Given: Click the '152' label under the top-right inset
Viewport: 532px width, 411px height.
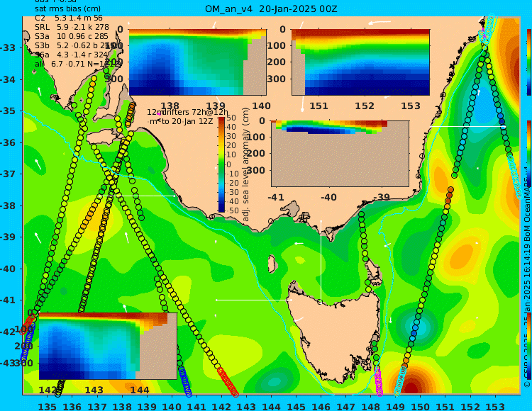Looking at the screenshot, I should [365, 106].
